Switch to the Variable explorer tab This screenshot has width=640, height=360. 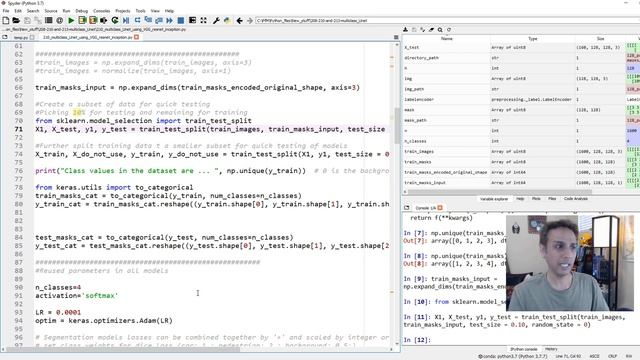(494, 199)
